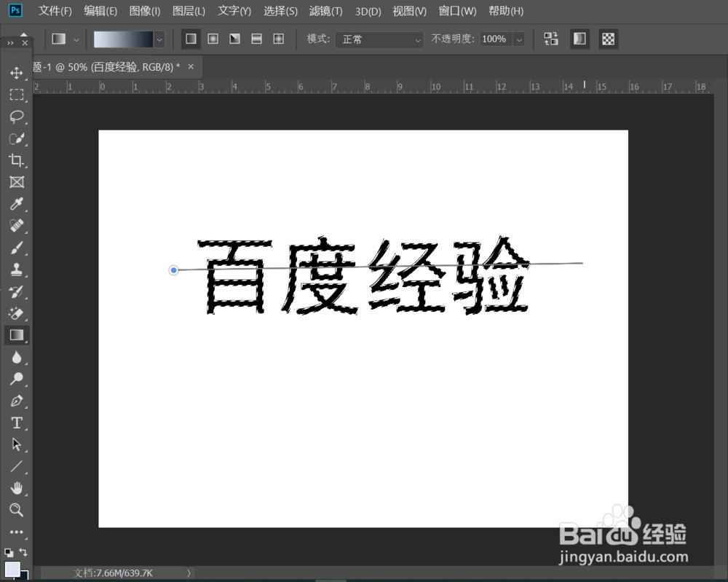
Task: Open the 选择(S) menu
Action: pyautogui.click(x=280, y=11)
